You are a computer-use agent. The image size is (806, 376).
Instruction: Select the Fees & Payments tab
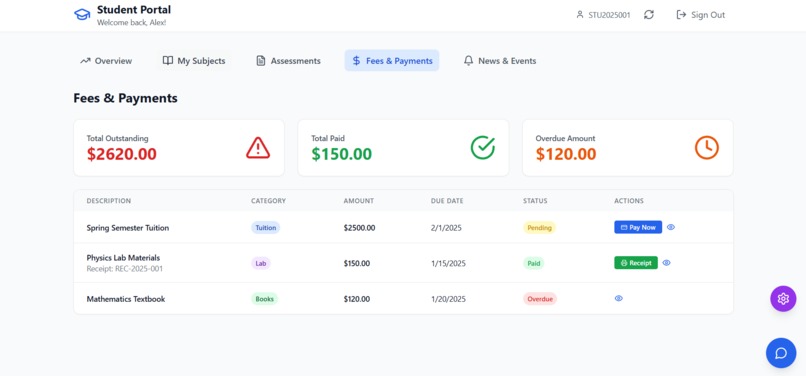392,61
